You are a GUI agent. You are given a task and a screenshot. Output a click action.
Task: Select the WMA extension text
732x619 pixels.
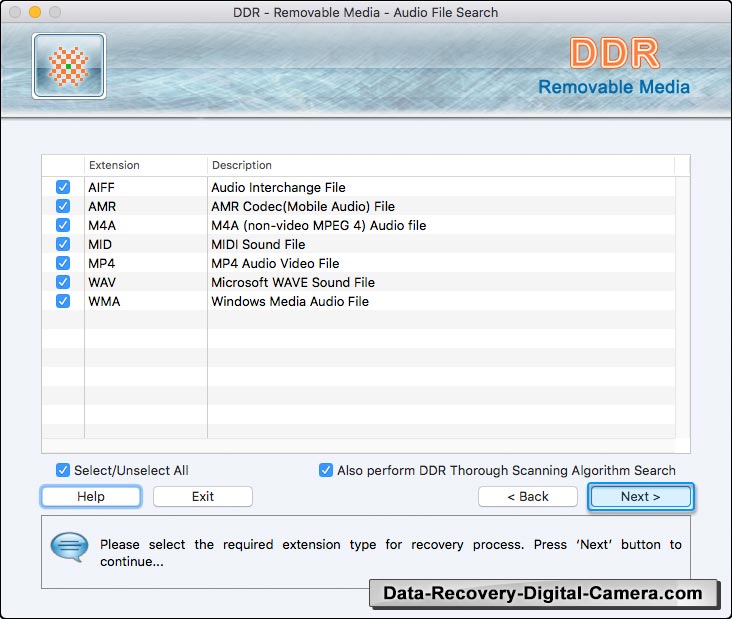click(104, 302)
